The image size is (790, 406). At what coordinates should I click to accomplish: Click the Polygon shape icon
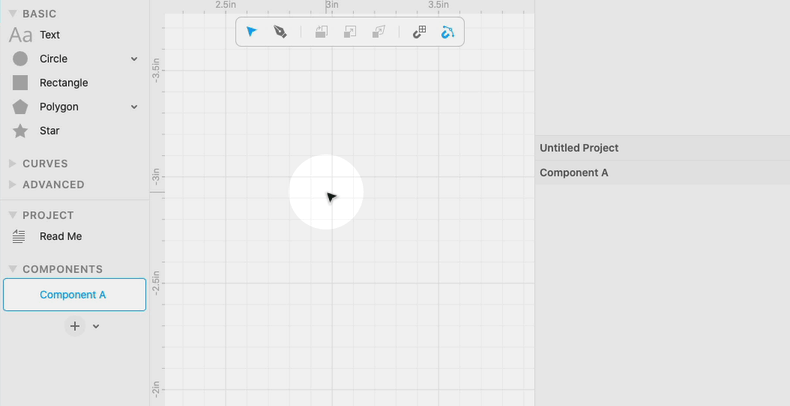20,106
